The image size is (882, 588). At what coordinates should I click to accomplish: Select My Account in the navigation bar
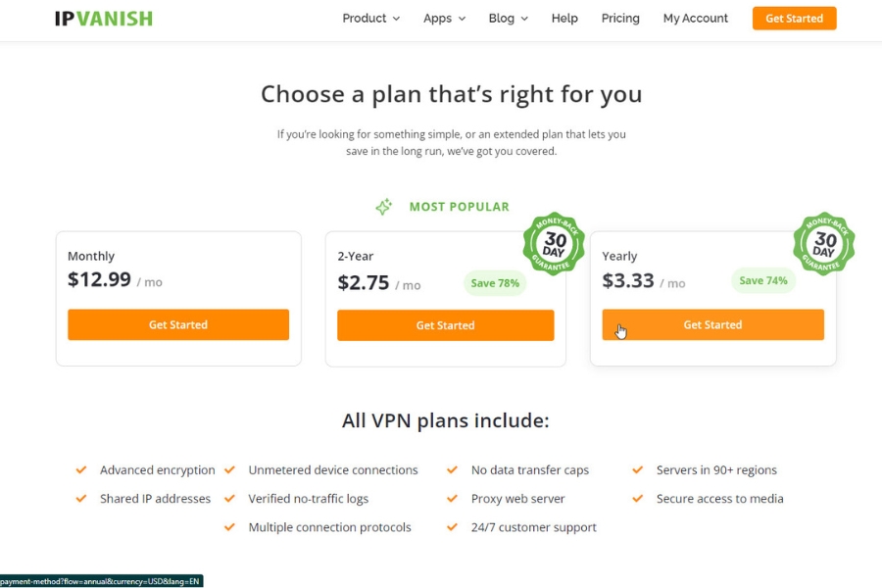tap(696, 18)
